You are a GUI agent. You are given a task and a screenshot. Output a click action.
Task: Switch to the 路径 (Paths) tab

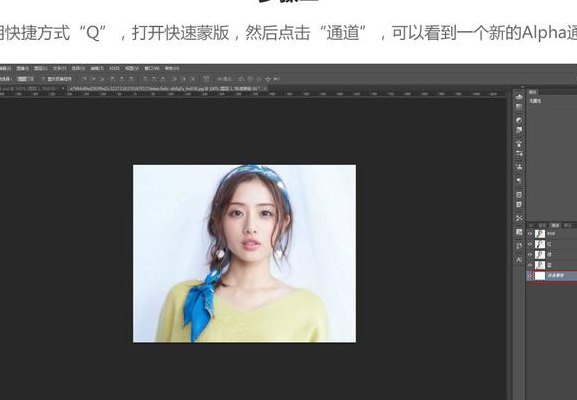pos(567,225)
